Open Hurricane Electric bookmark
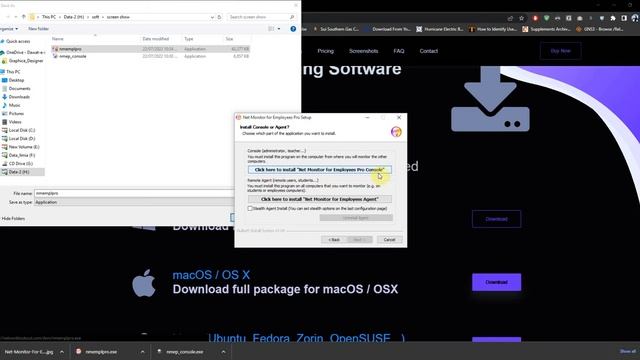 (440, 29)
